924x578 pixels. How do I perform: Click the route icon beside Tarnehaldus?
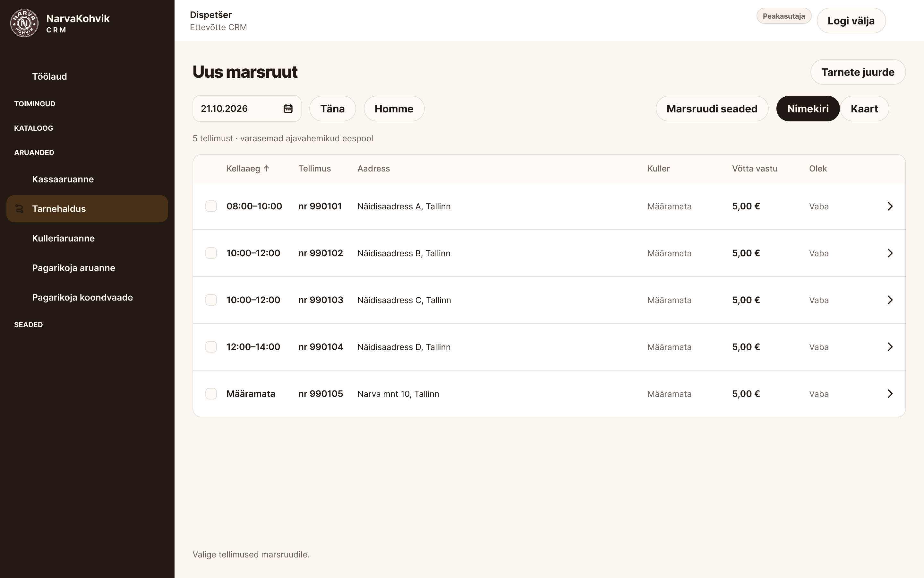pyautogui.click(x=19, y=209)
